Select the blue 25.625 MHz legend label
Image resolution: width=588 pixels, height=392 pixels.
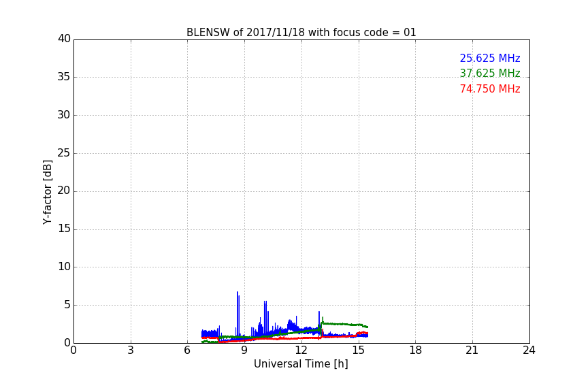490,58
